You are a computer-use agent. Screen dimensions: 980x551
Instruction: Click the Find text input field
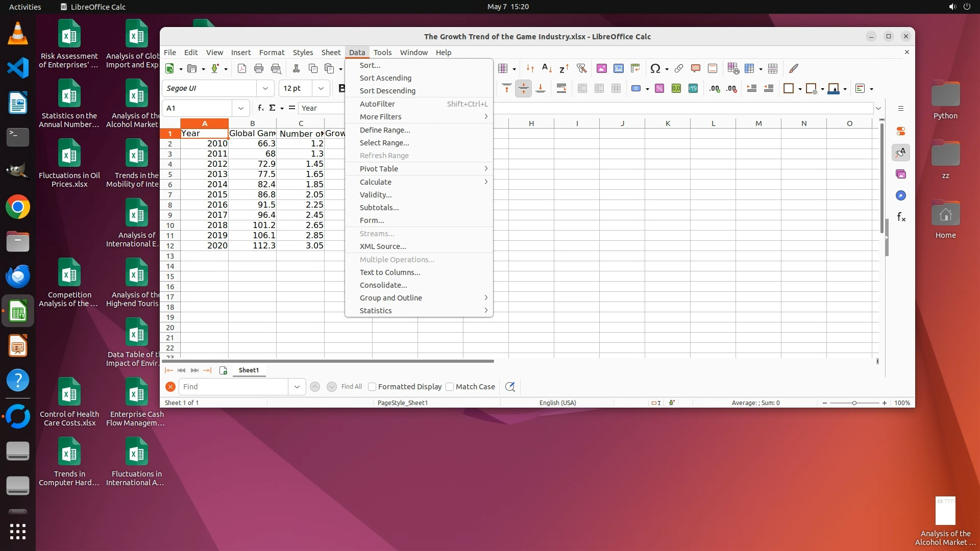[x=234, y=387]
